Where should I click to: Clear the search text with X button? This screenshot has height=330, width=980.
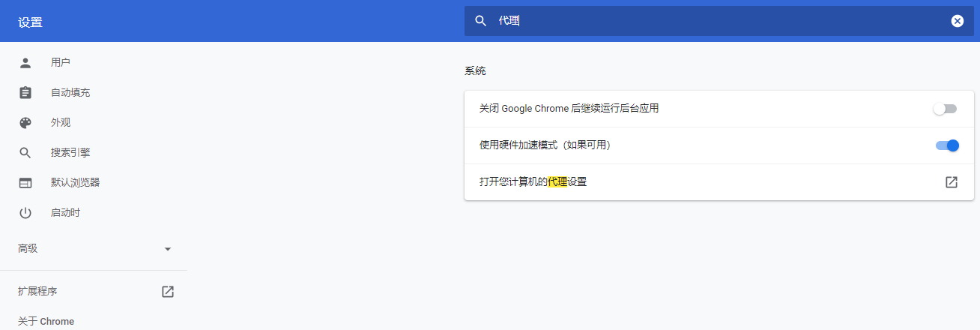[x=958, y=21]
